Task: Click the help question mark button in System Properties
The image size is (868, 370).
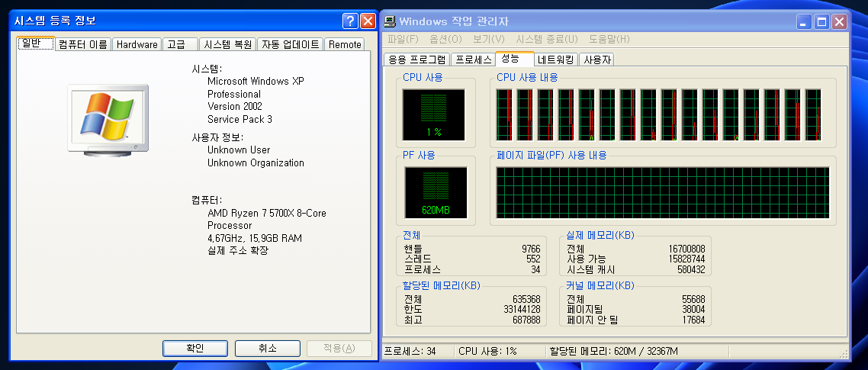Action: (x=350, y=21)
